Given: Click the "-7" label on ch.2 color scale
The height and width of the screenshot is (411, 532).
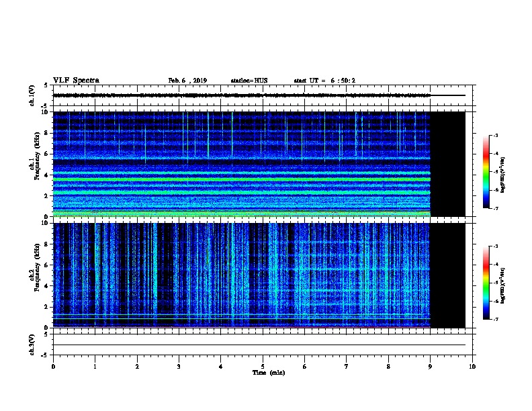Looking at the screenshot, I should coord(495,320).
